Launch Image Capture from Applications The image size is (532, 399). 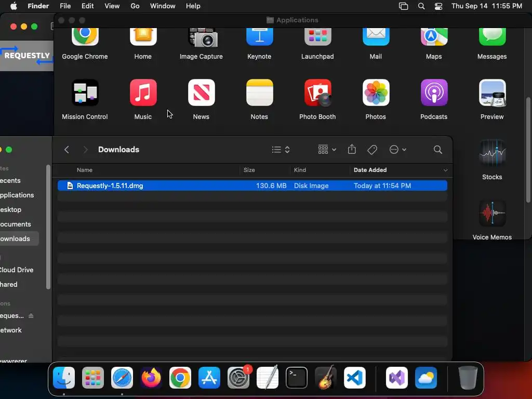pos(203,37)
